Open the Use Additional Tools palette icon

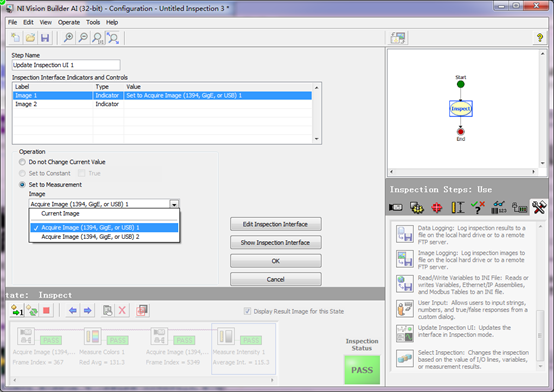click(539, 207)
